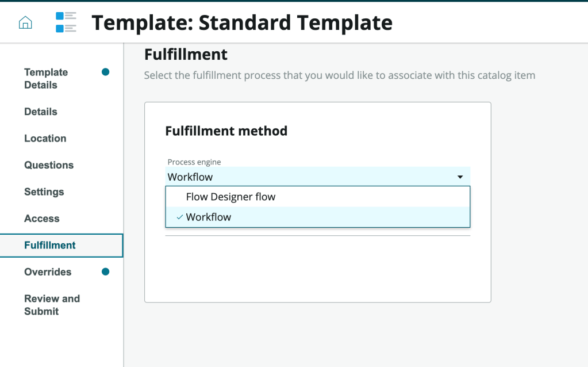Click the Home icon in header
This screenshot has height=367, width=588.
tap(25, 22)
